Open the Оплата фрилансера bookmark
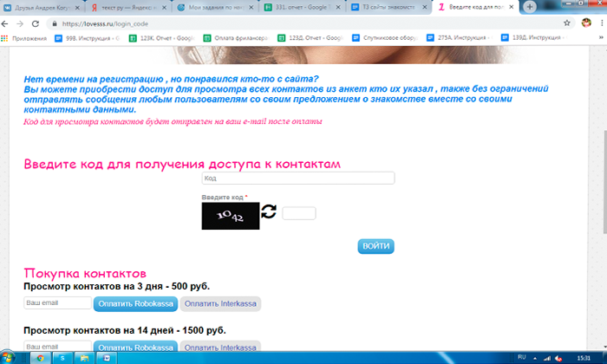The height and width of the screenshot is (364, 607). [236, 38]
